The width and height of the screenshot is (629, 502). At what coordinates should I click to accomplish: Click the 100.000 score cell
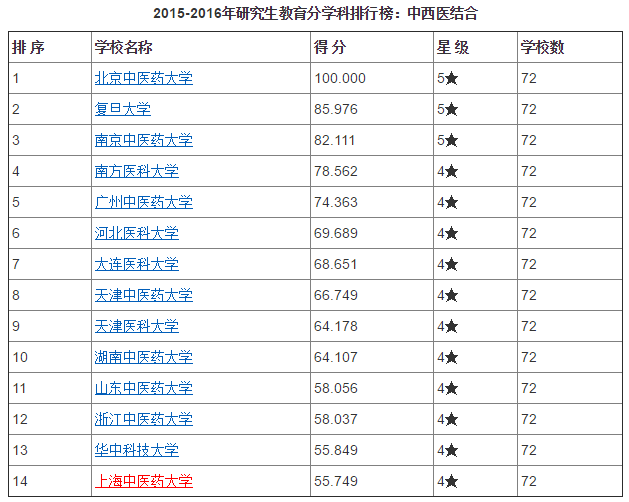click(340, 78)
